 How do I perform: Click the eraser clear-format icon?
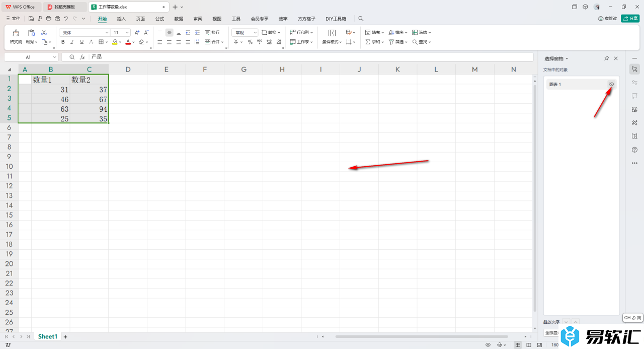click(141, 42)
